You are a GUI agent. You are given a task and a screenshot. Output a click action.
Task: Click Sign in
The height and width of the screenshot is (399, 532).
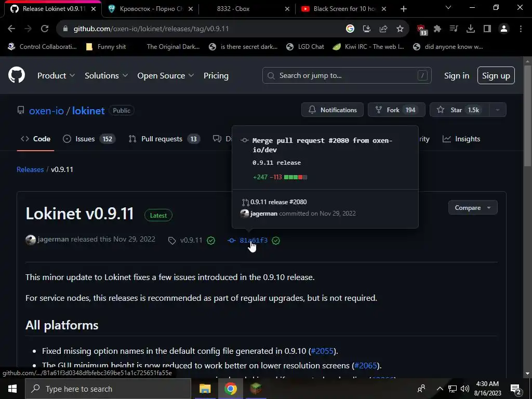pyautogui.click(x=457, y=76)
